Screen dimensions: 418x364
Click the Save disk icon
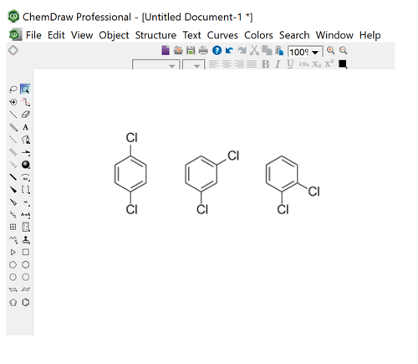coord(191,50)
